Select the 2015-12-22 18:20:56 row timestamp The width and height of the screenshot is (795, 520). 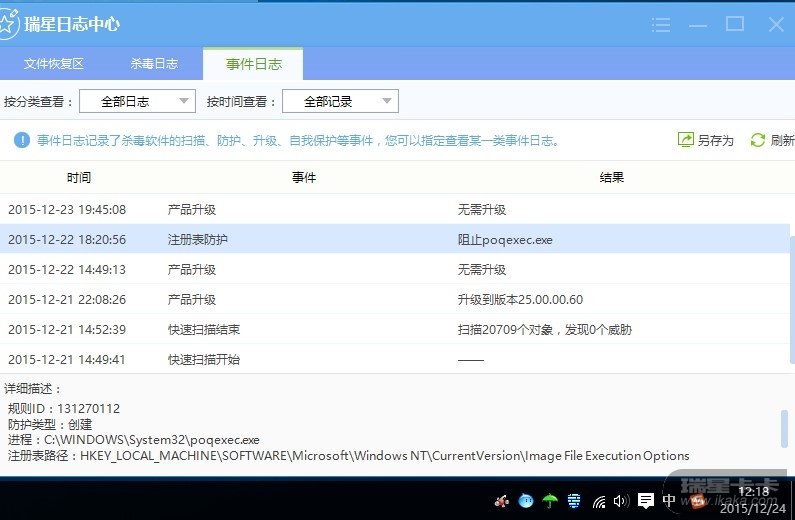(67, 239)
